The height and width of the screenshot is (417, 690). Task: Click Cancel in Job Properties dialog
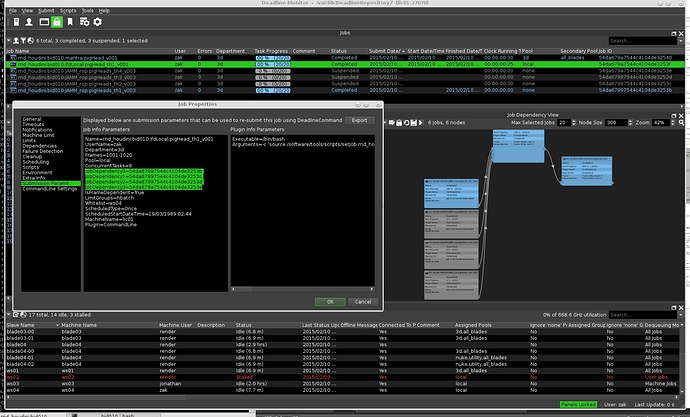tap(362, 301)
